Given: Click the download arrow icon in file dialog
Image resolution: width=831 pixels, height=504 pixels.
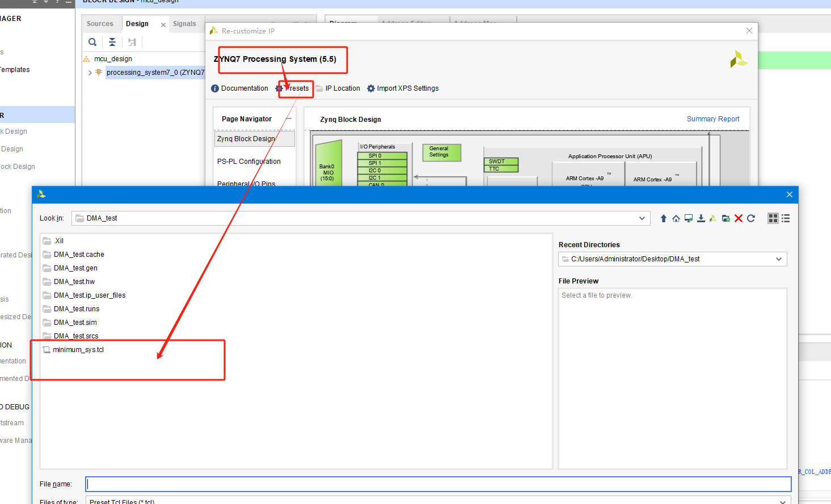Looking at the screenshot, I should [x=701, y=218].
